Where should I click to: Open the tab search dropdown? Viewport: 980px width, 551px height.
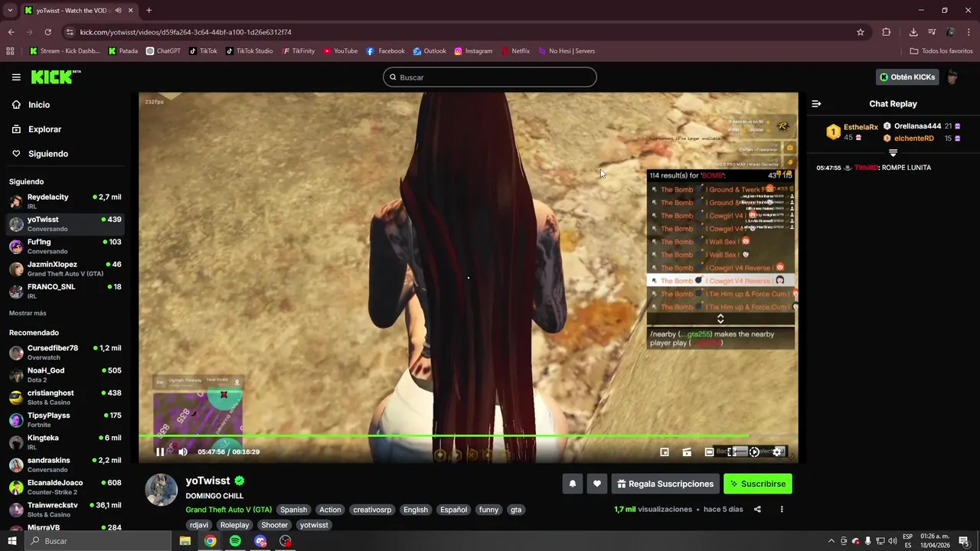click(x=10, y=11)
